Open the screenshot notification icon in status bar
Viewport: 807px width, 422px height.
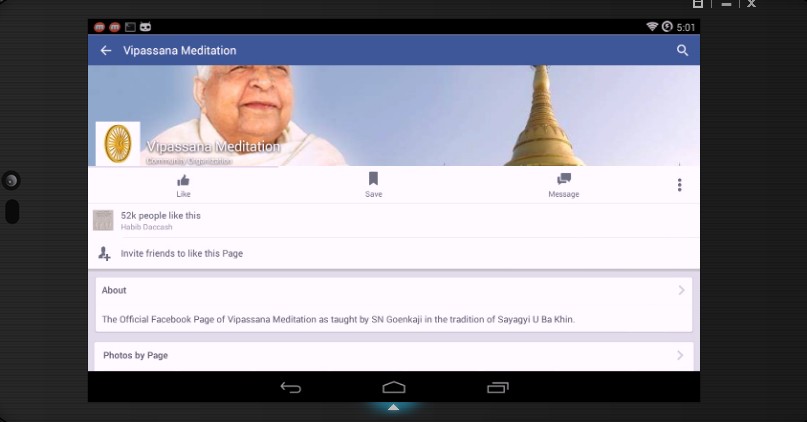tap(130, 27)
